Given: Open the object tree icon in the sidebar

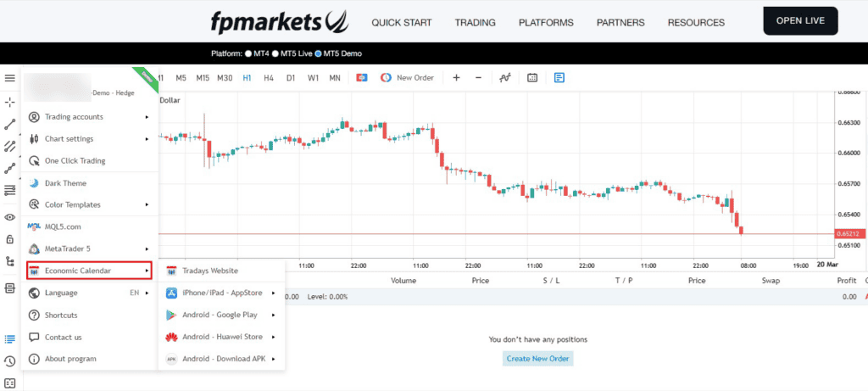Looking at the screenshot, I should tap(9, 261).
